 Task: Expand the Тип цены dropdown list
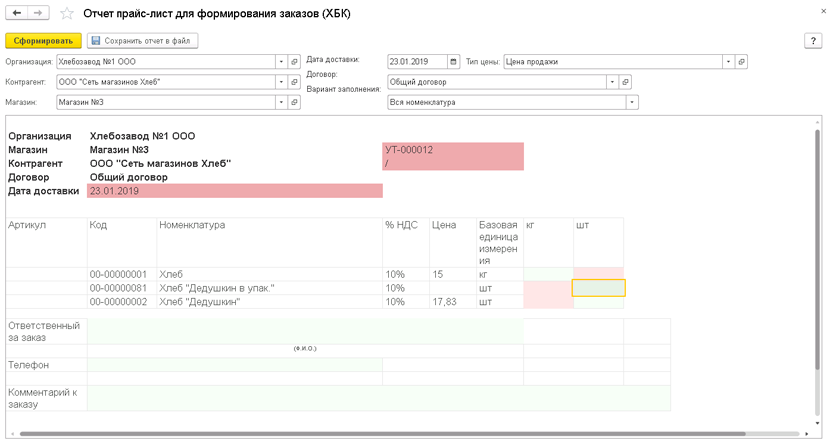click(x=727, y=62)
